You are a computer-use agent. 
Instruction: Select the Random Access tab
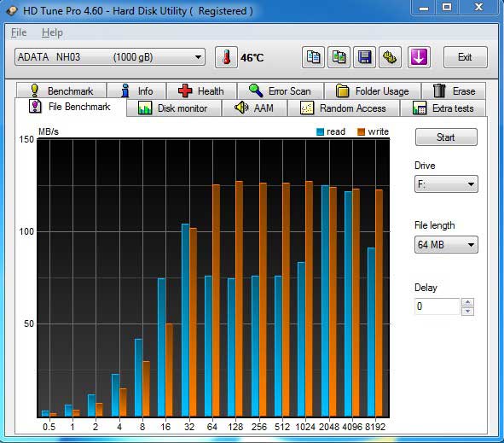pyautogui.click(x=344, y=108)
